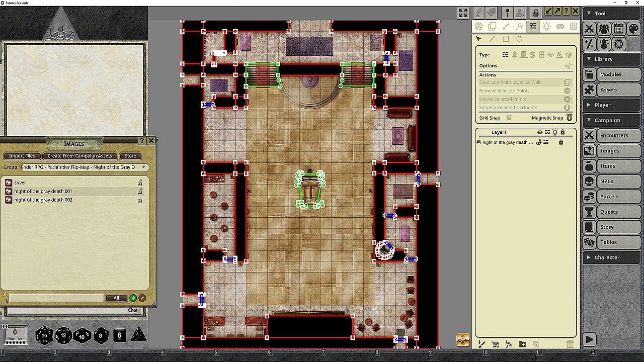Toggle lock for all layers header
The width and height of the screenshot is (644, 362).
point(562,132)
